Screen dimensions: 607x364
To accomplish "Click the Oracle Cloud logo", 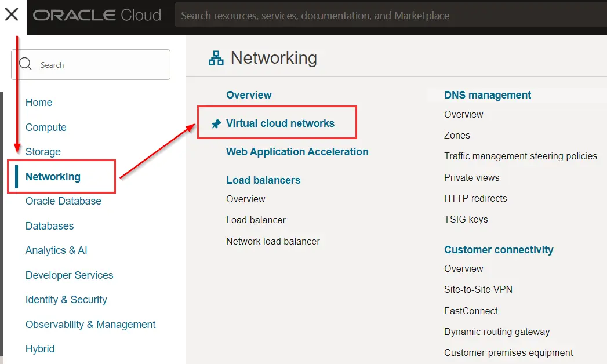I will (97, 16).
